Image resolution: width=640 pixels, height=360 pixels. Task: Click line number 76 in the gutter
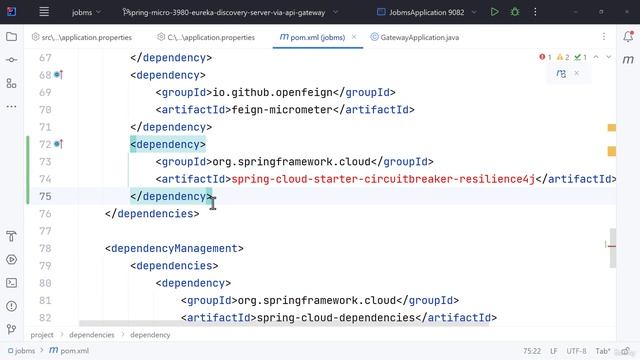coord(45,214)
